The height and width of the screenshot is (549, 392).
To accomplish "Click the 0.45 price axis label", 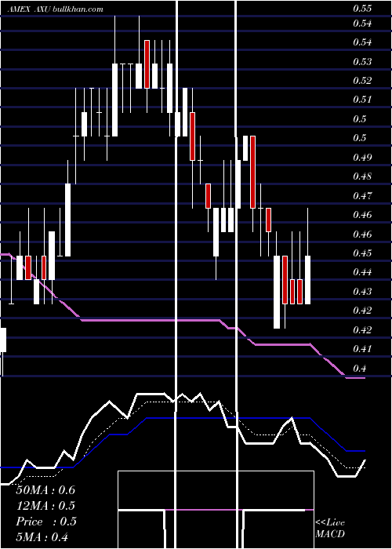I will coord(362,253).
